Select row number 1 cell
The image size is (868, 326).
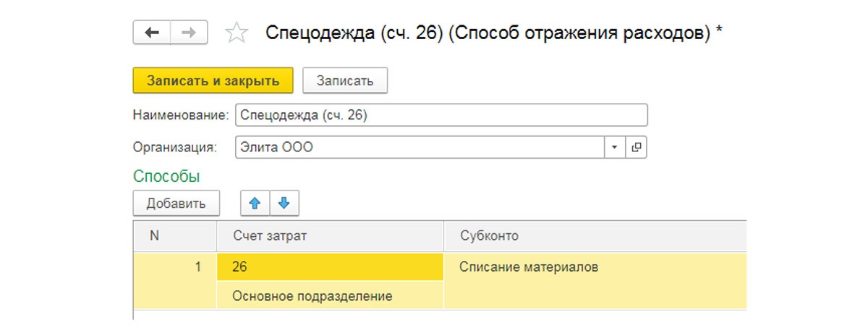pyautogui.click(x=175, y=267)
